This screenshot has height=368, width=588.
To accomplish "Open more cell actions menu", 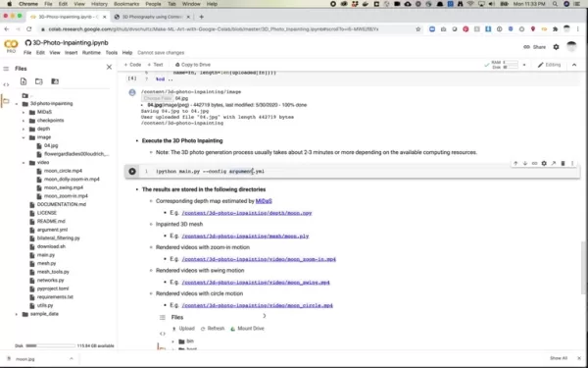I will pos(572,163).
